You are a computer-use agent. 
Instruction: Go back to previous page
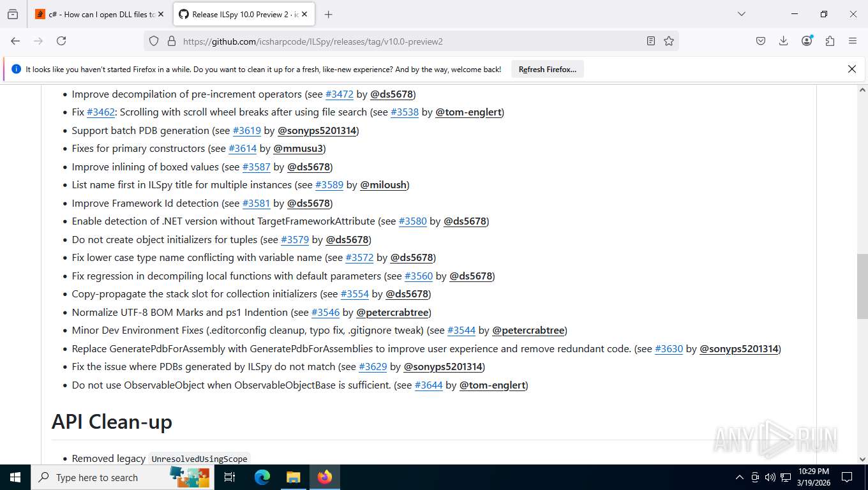pos(15,41)
